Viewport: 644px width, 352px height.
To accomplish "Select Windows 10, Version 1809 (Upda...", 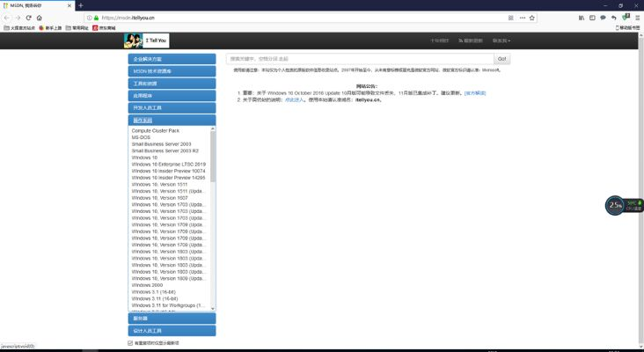I will tap(168, 278).
